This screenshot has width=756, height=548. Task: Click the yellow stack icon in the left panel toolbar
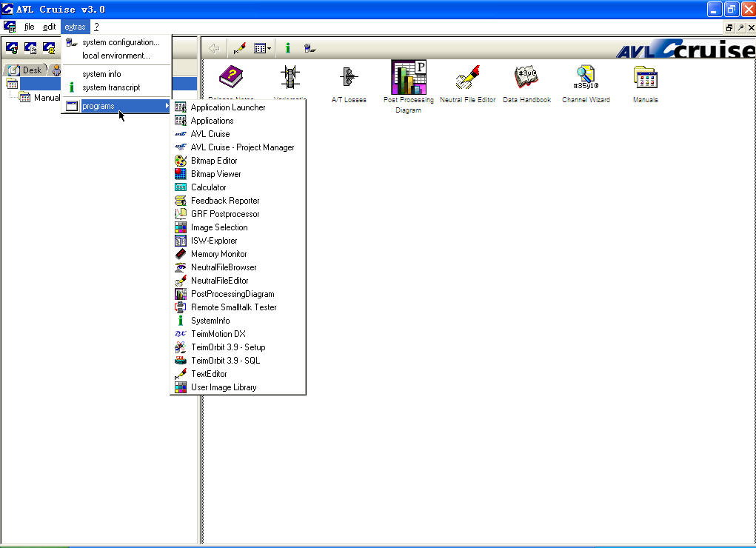point(49,47)
